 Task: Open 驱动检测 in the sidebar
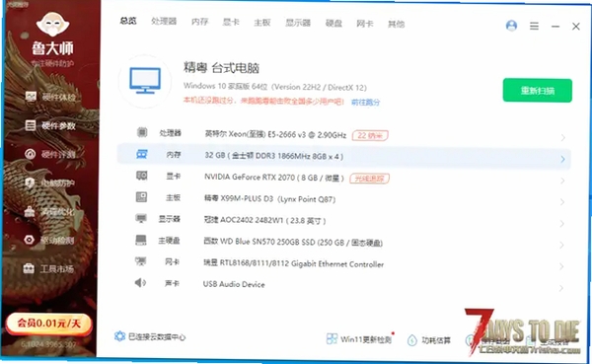50,240
